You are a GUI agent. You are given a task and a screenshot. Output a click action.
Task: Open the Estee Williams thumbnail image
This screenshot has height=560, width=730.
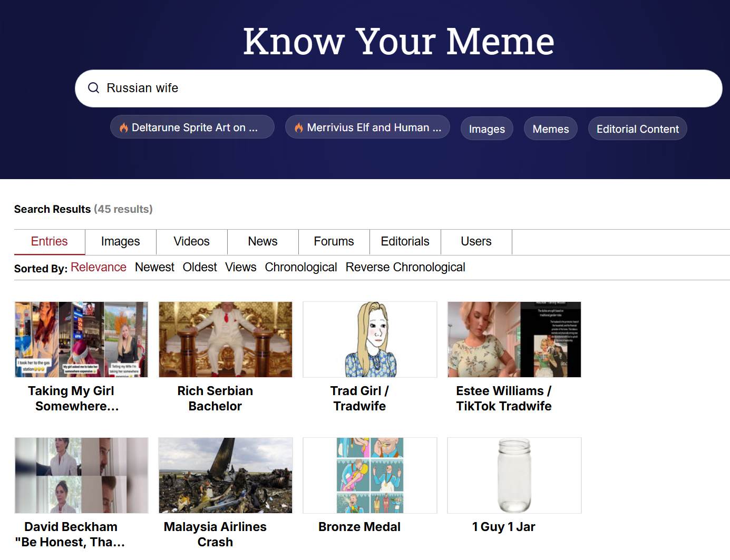coord(514,339)
